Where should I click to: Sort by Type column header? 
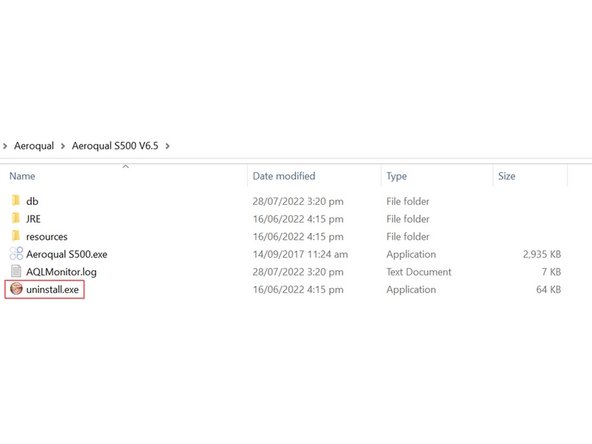[x=396, y=176]
